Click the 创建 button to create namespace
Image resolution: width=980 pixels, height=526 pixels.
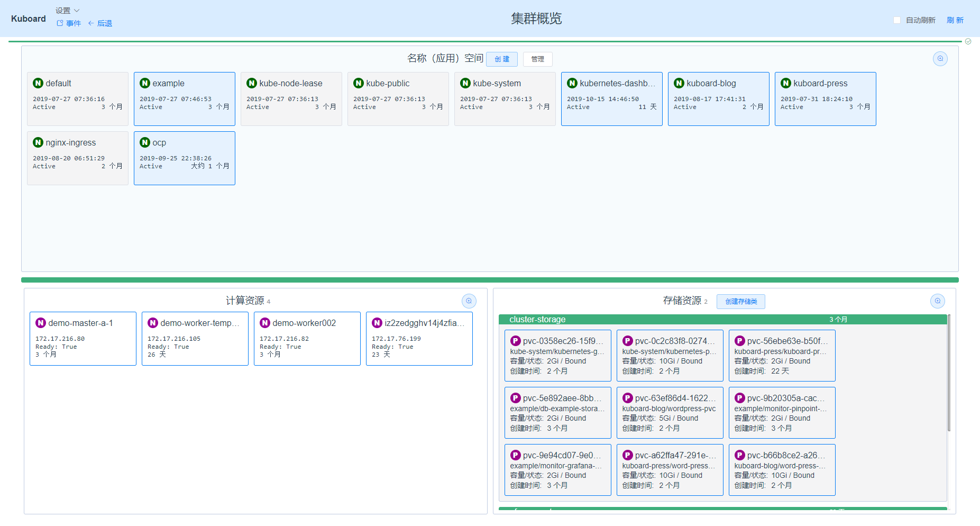501,59
